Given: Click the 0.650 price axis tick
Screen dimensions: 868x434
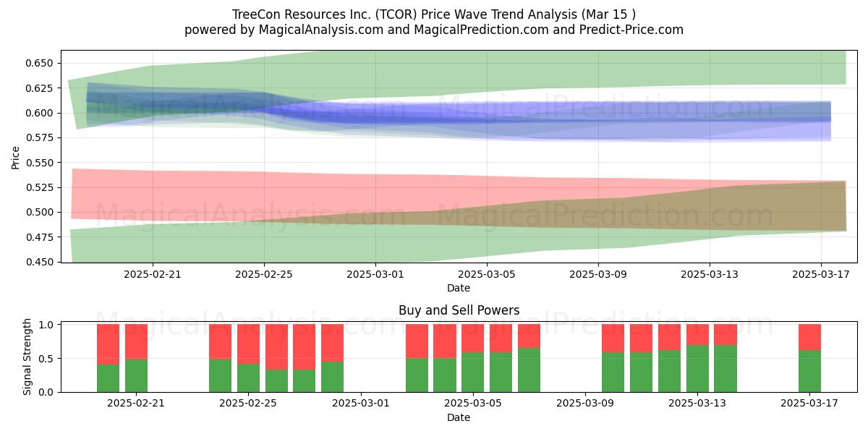Looking at the screenshot, I should [x=41, y=63].
